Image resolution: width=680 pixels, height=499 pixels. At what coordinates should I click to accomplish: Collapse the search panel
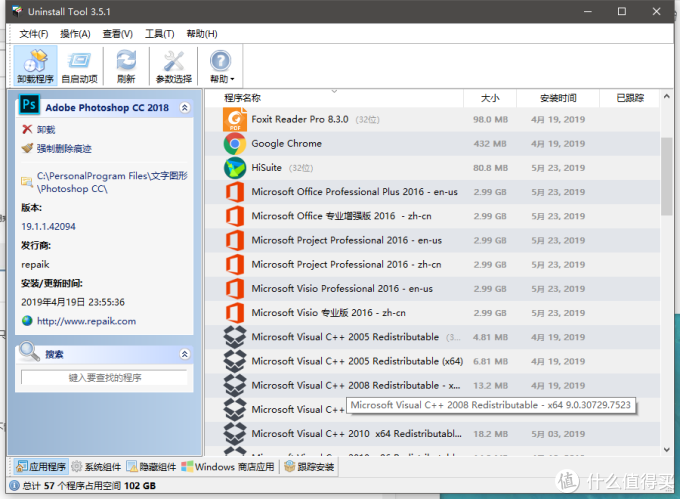(185, 354)
